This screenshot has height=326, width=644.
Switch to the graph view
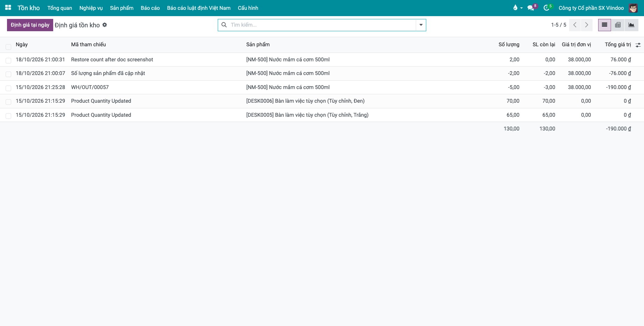coord(631,25)
